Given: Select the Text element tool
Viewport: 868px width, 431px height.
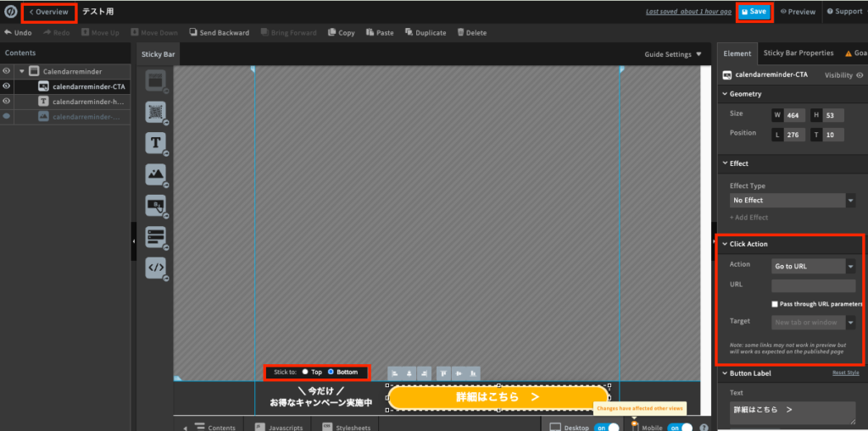Looking at the screenshot, I should [x=155, y=142].
